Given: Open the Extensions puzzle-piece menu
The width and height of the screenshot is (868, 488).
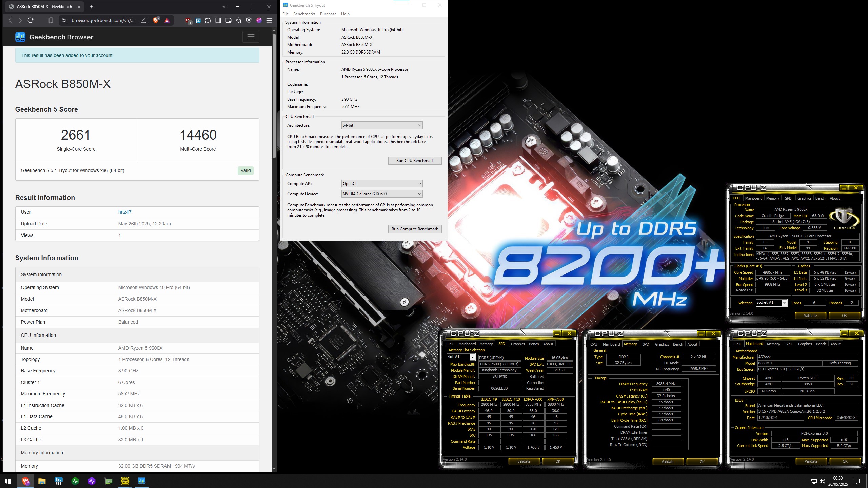Looking at the screenshot, I should [x=208, y=20].
